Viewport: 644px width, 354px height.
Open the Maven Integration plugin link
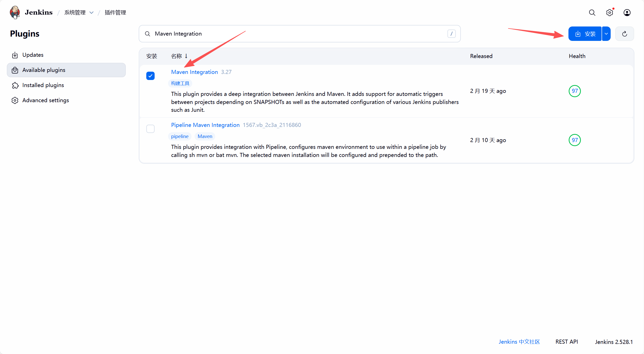194,72
